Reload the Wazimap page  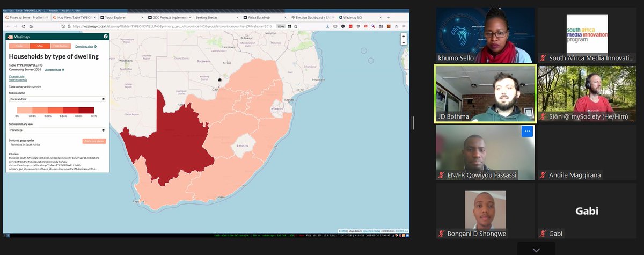pos(24,26)
